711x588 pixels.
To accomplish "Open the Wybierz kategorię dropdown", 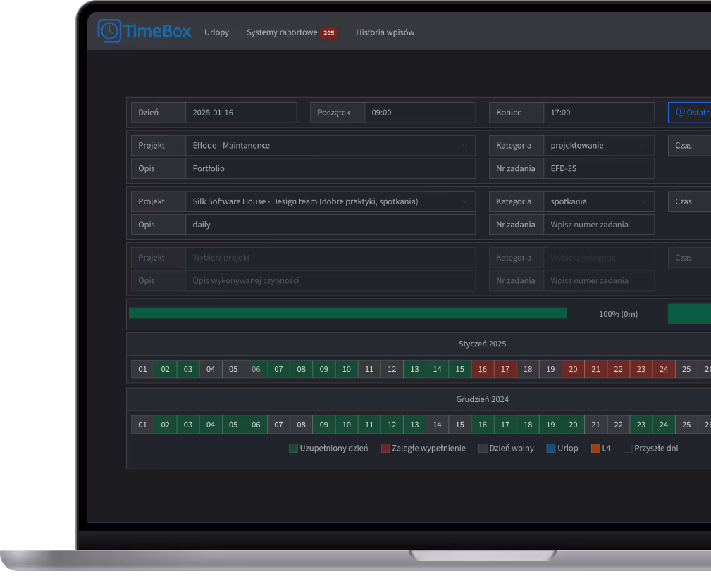I will point(599,258).
